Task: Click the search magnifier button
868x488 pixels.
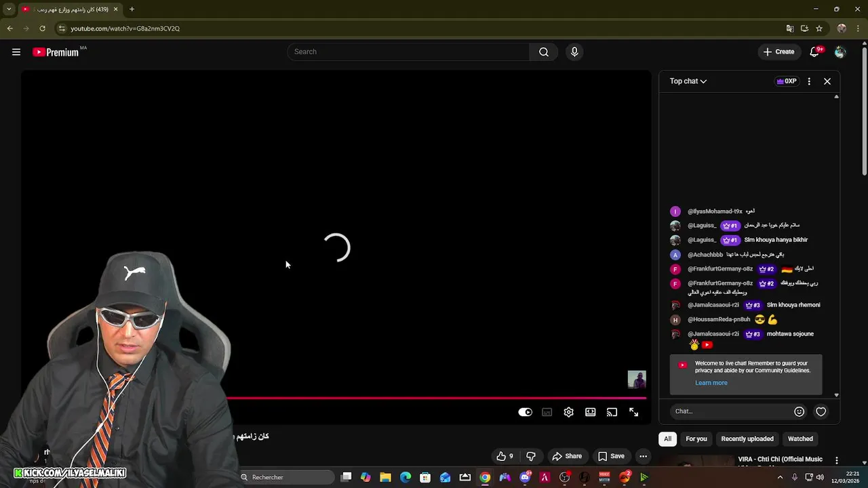Action: coord(544,52)
